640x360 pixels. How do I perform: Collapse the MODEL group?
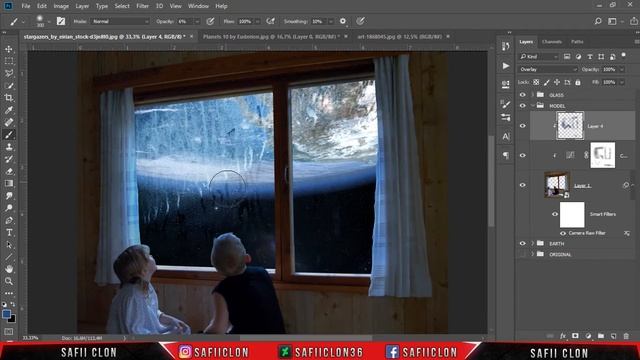pyautogui.click(x=533, y=106)
